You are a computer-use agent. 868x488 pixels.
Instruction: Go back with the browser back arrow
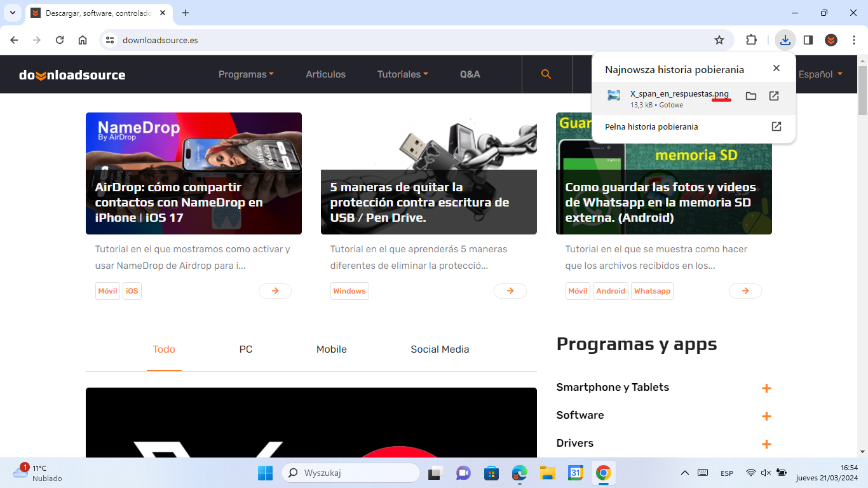14,40
